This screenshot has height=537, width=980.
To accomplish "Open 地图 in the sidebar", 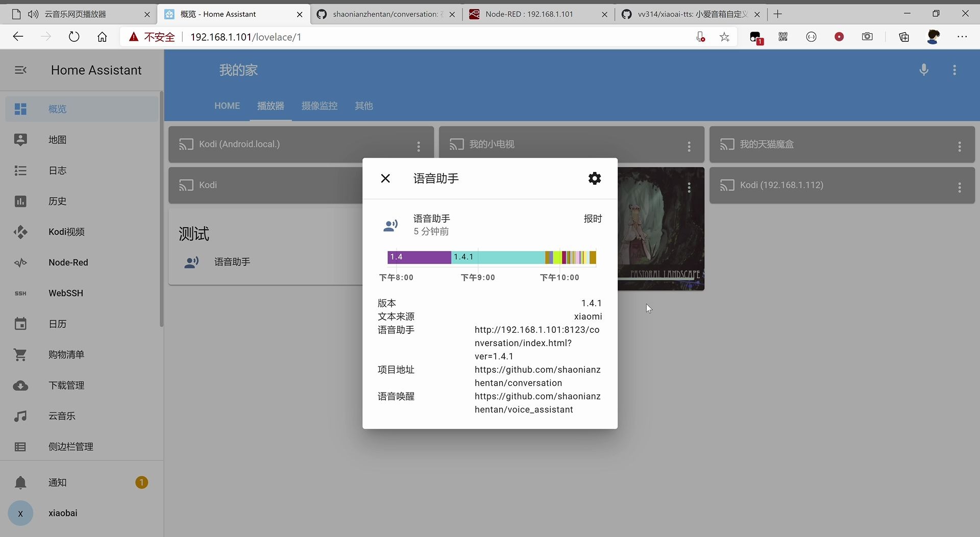I will click(82, 139).
